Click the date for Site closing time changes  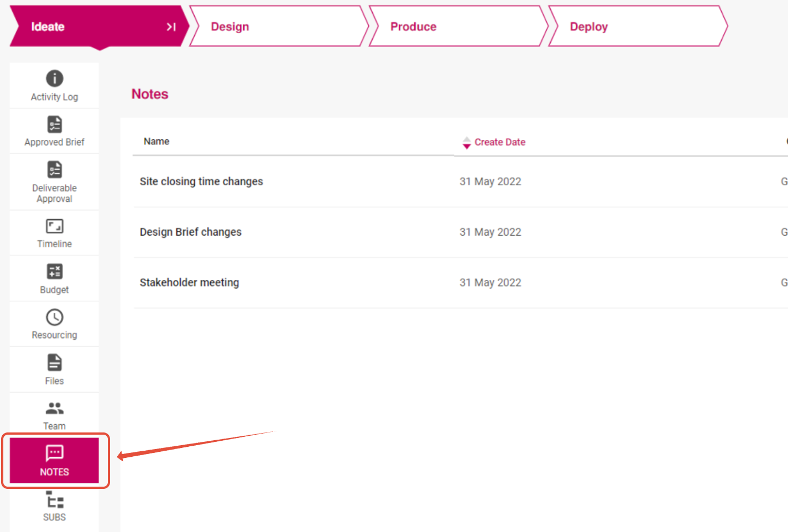[x=490, y=181]
